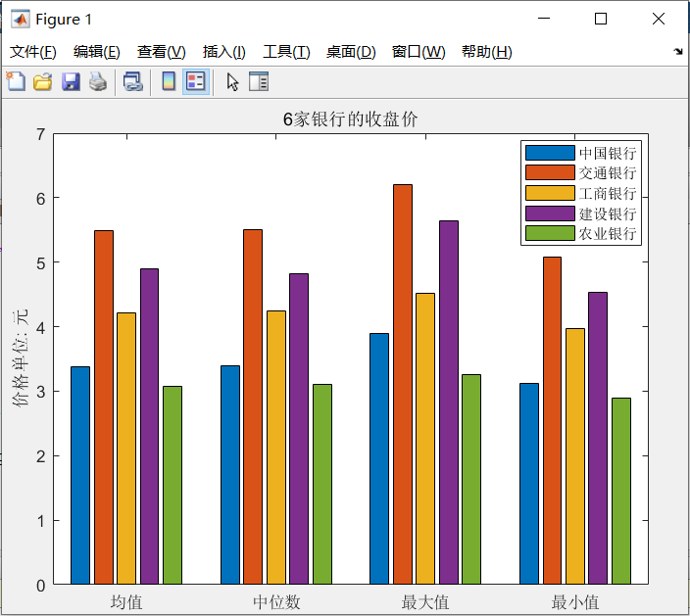The height and width of the screenshot is (616, 690).
Task: Select the purple bar in the 最大值 group
Action: (449, 403)
